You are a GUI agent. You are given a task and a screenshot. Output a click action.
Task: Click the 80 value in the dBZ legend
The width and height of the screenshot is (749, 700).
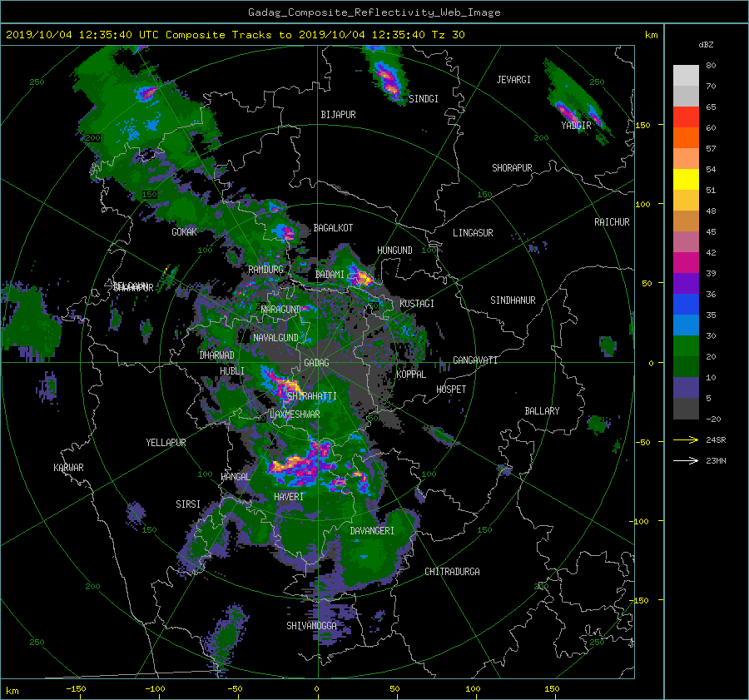[x=711, y=66]
